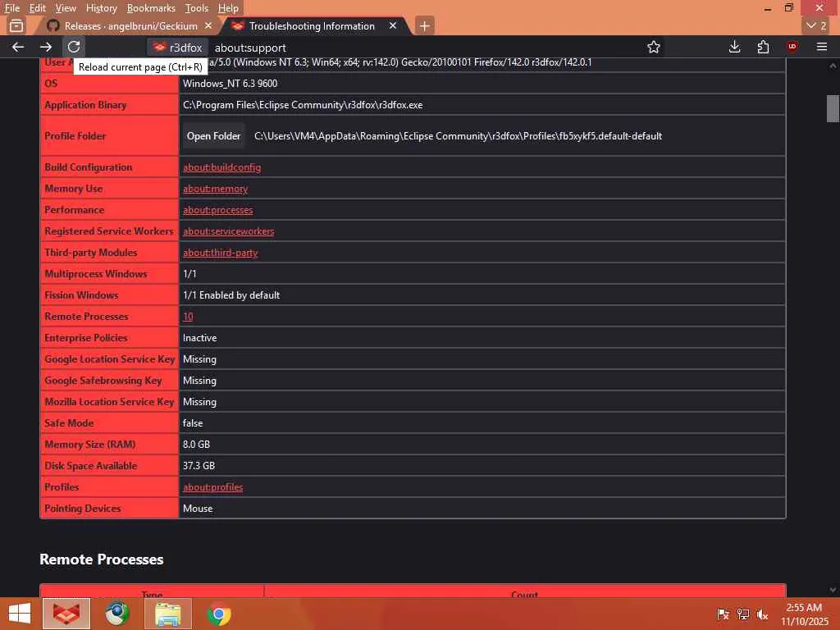Image resolution: width=840 pixels, height=630 pixels.
Task: Click the Mozilla Location Service Key label
Action: [109, 402]
